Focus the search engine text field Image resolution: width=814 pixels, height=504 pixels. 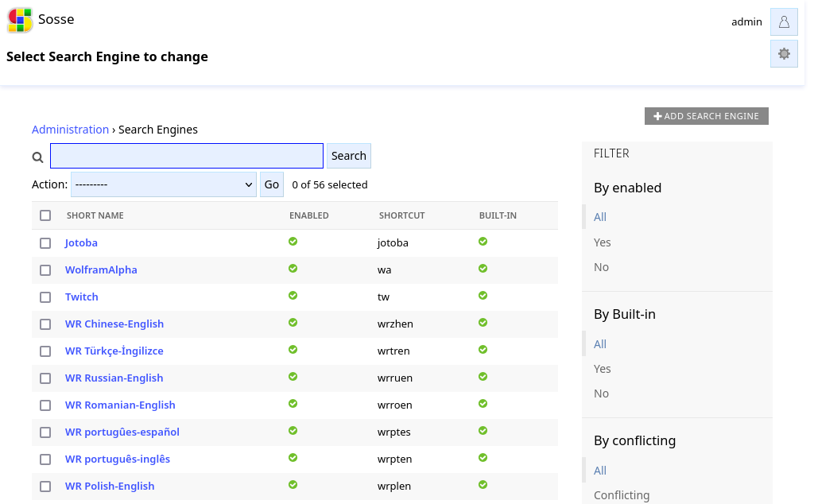(x=186, y=156)
